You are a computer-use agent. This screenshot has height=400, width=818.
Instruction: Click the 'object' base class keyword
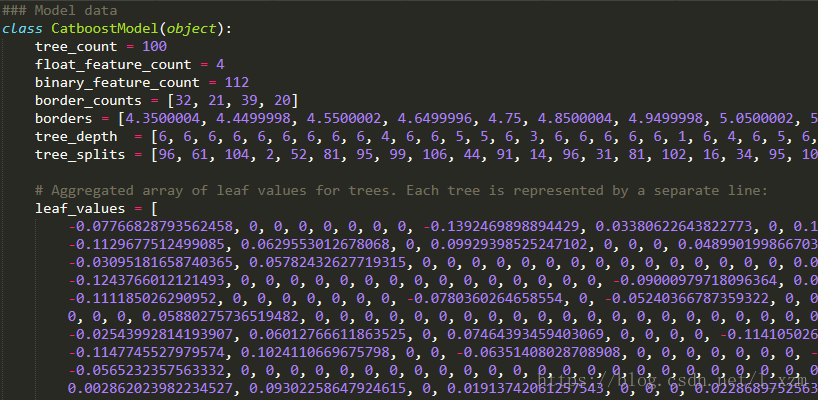point(191,28)
